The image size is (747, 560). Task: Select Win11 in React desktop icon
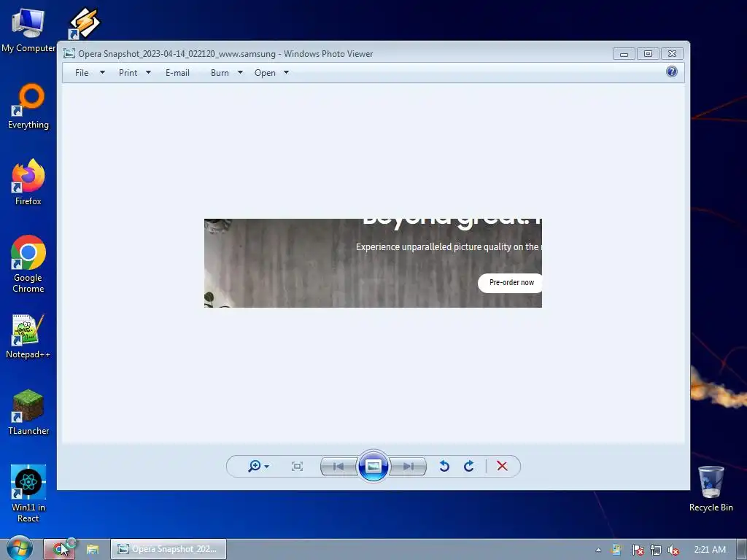pos(28,494)
